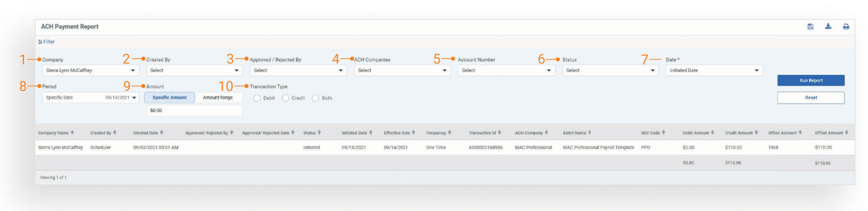Expand the Status dropdown

(x=610, y=71)
